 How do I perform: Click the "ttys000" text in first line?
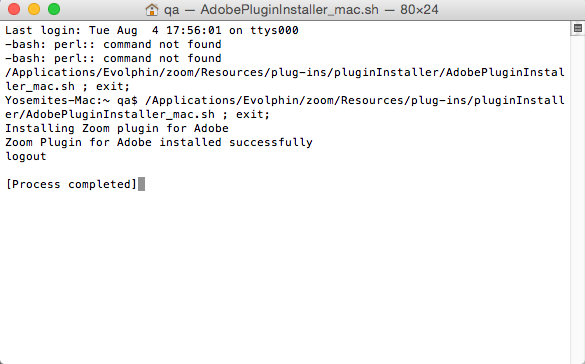(x=274, y=30)
